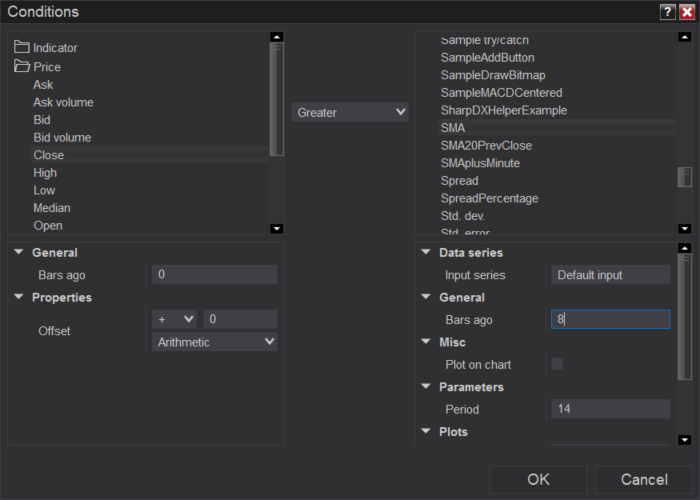Select Spread indicator

click(x=459, y=181)
